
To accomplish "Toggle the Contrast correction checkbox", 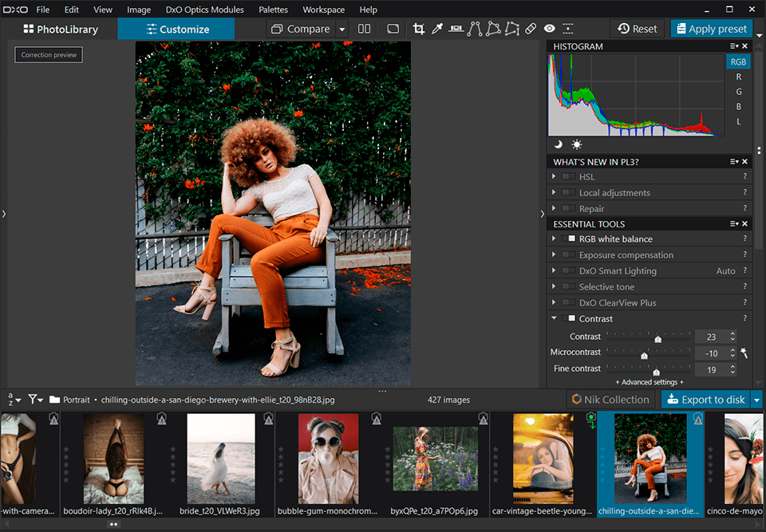I will tap(569, 317).
